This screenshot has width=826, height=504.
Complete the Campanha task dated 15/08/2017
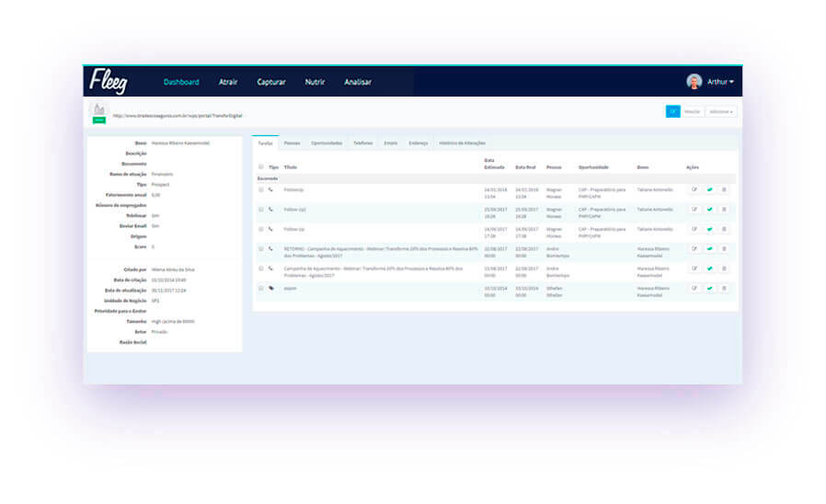709,269
